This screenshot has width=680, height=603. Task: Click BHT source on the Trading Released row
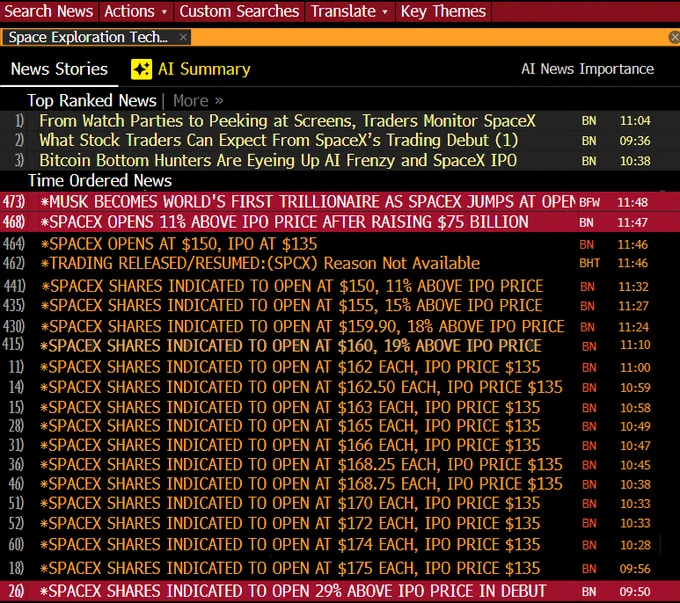tap(590, 263)
